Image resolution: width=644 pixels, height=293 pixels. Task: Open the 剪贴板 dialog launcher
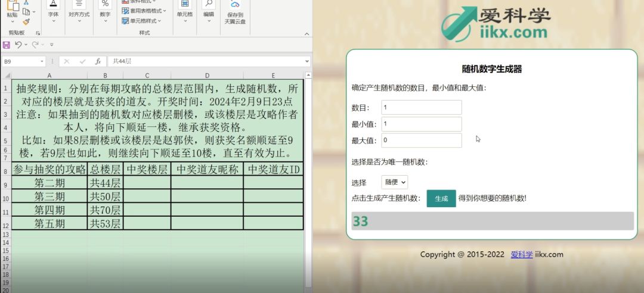[x=38, y=33]
